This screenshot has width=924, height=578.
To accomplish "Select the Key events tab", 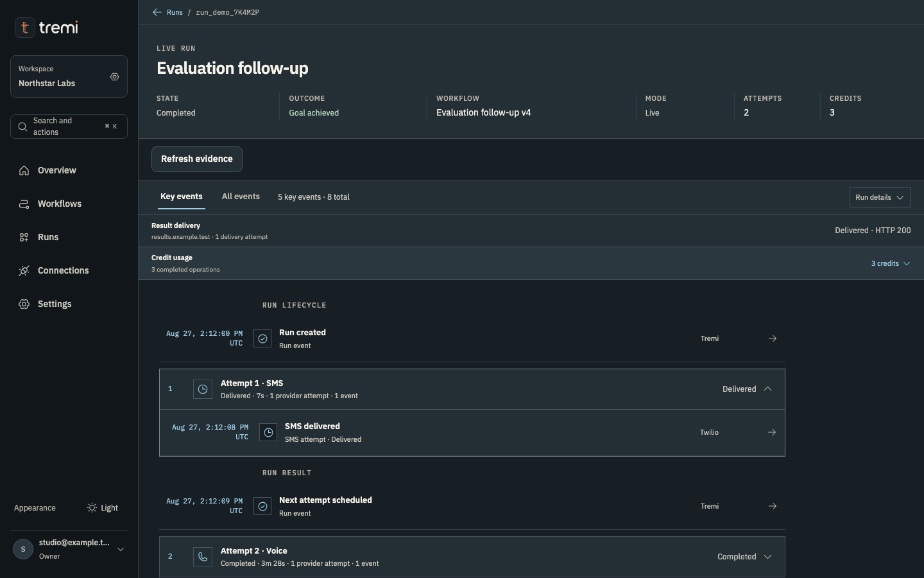I will click(182, 197).
